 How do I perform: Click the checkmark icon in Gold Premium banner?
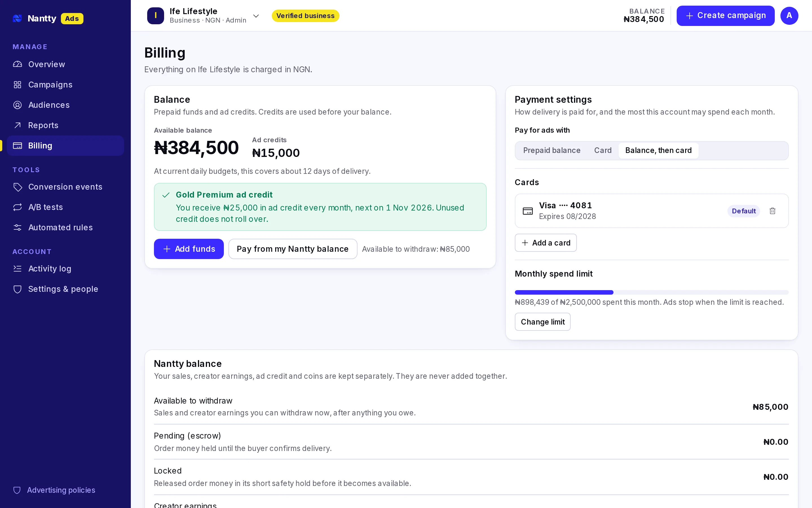[166, 195]
